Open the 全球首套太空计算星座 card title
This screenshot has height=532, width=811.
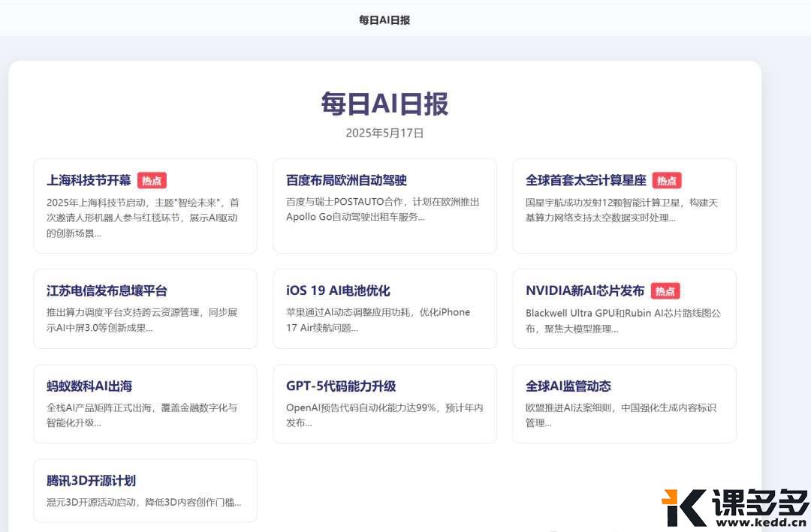(x=586, y=180)
